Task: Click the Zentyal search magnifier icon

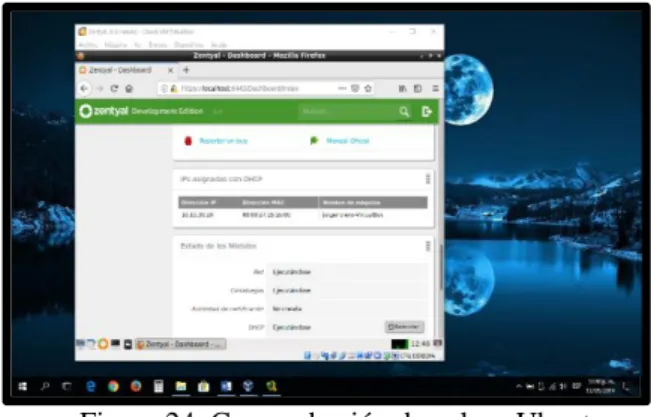Action: coord(404,111)
